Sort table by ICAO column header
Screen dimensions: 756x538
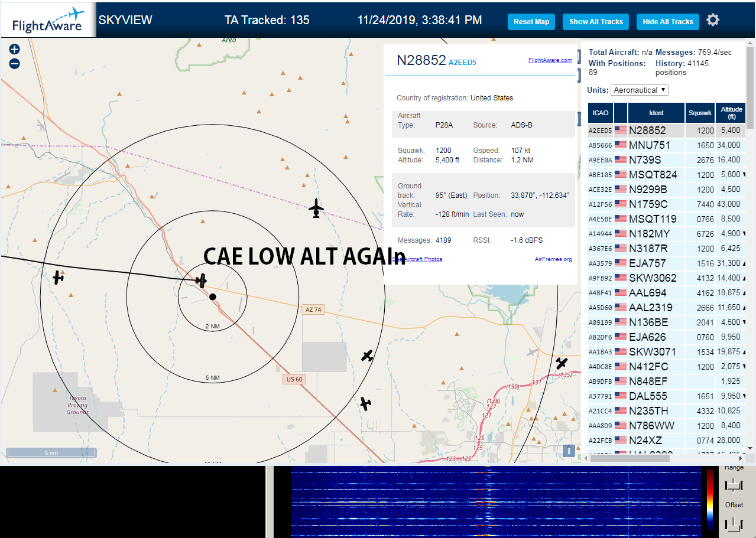pyautogui.click(x=601, y=112)
